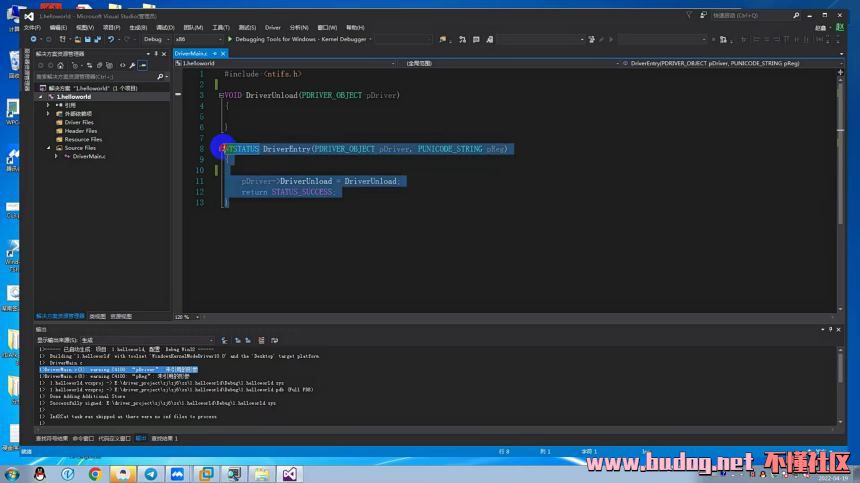
Task: Select the Header Files folder
Action: pyautogui.click(x=80, y=131)
